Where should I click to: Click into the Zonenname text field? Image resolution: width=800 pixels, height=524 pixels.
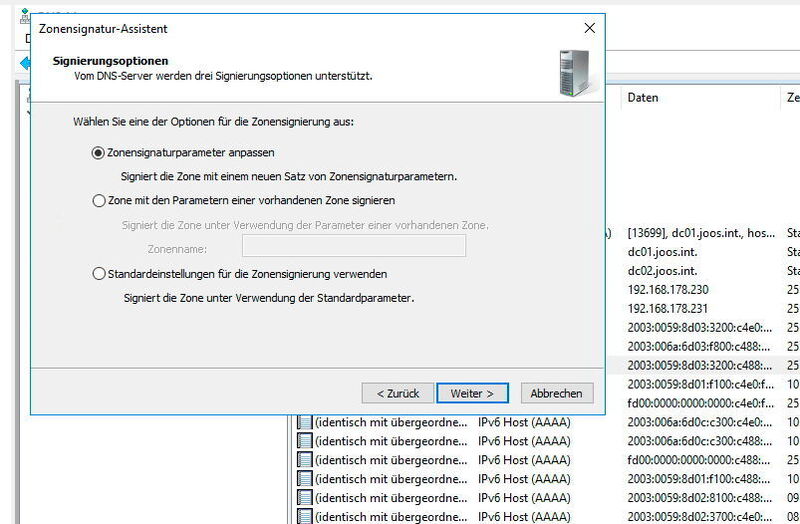click(x=354, y=246)
